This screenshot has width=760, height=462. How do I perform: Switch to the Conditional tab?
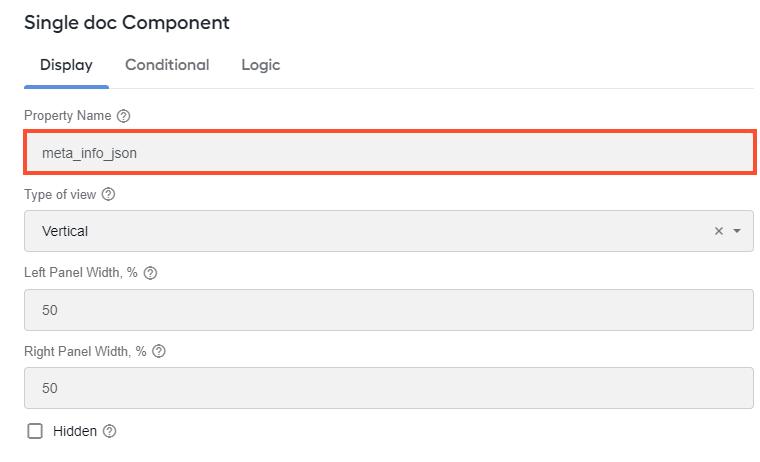[x=167, y=65]
